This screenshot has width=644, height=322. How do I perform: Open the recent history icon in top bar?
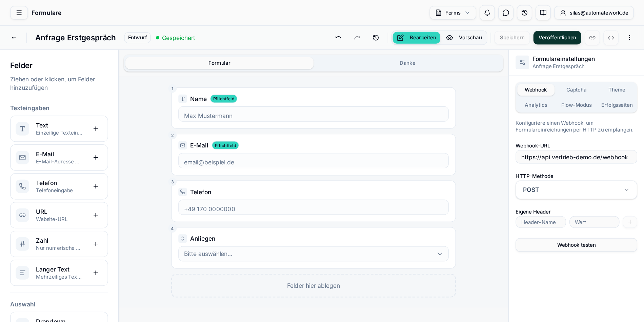(x=524, y=13)
